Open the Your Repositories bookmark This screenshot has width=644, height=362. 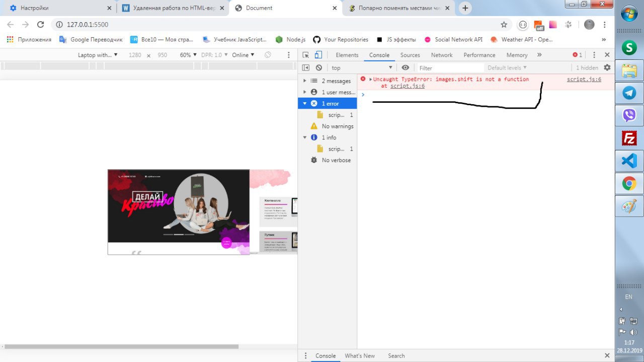tap(341, 39)
